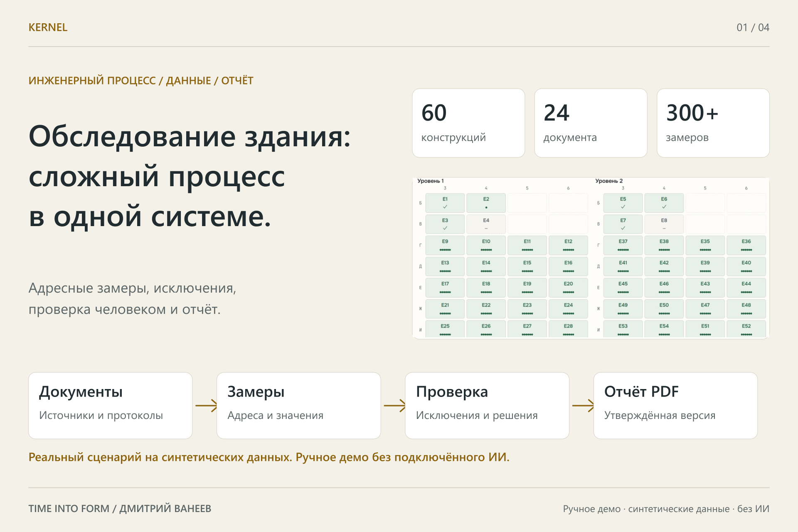Open grid cell E52
The width and height of the screenshot is (798, 532).
(x=746, y=329)
